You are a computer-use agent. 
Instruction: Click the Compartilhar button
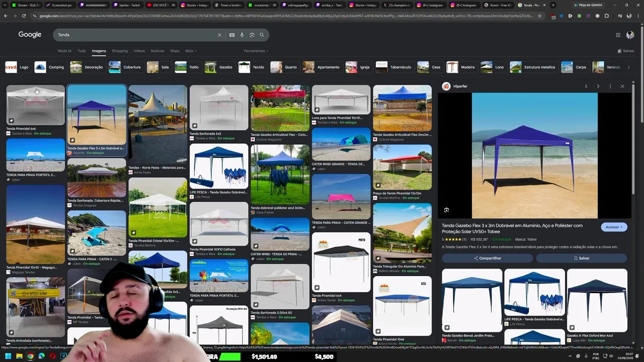tap(488, 258)
